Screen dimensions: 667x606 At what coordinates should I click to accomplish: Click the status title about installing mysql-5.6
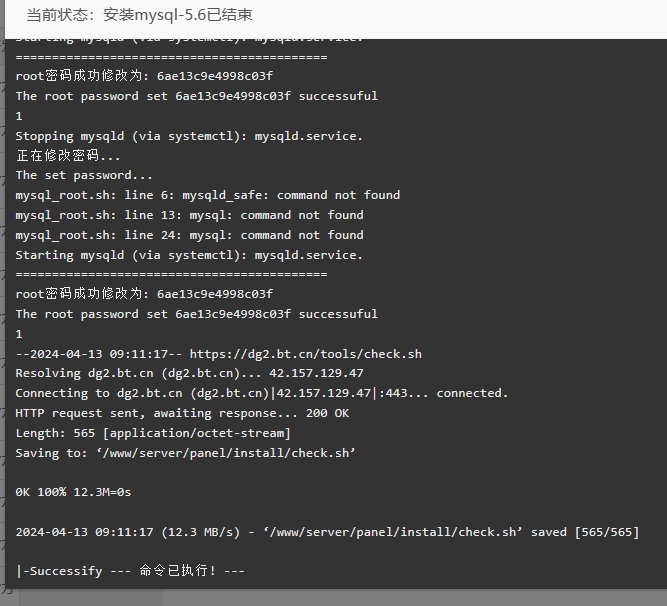click(x=139, y=15)
